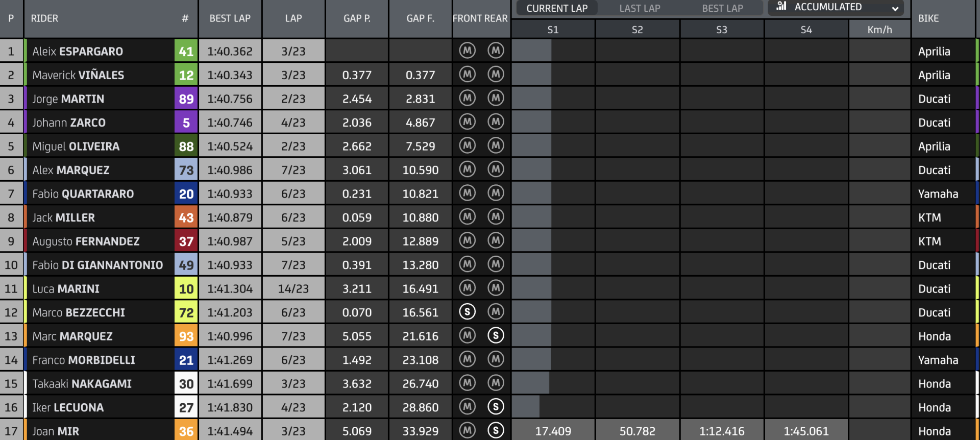Click the front tyre icon for Aleix Espargaro

click(467, 51)
